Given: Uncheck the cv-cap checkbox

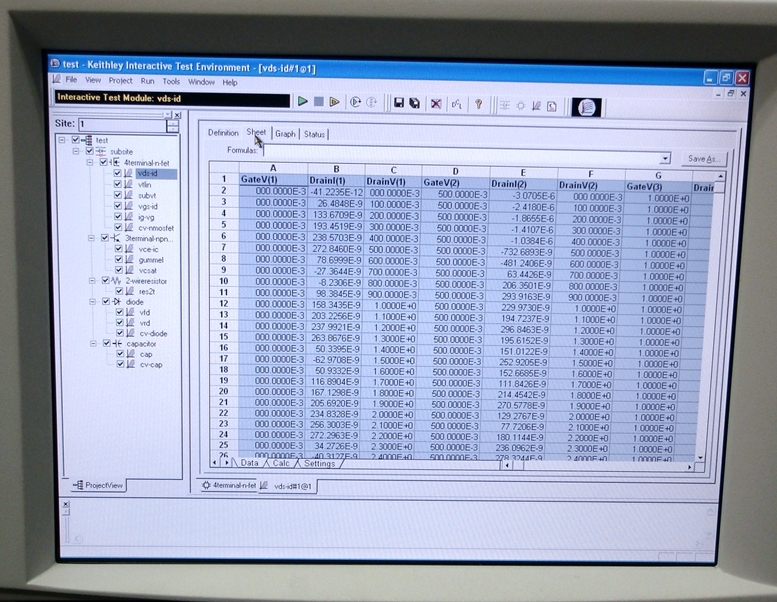Looking at the screenshot, I should pos(120,364).
